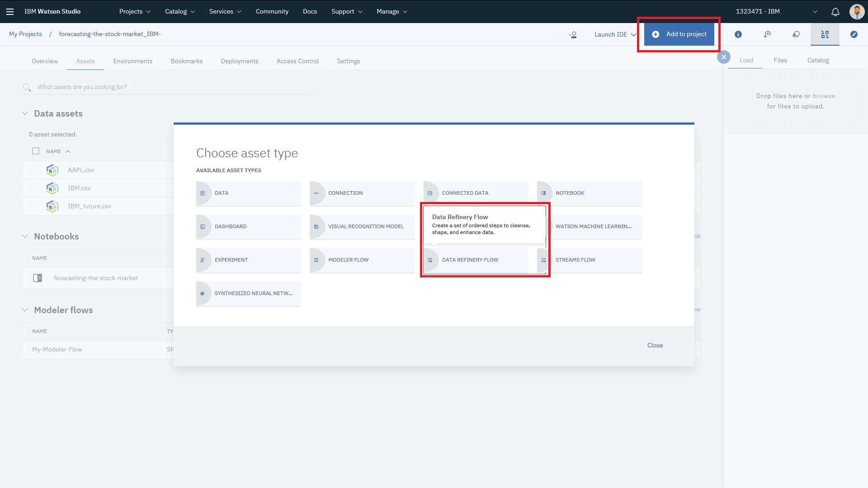Click the notifications bell icon
Screen dimensions: 868x488
tap(835, 12)
